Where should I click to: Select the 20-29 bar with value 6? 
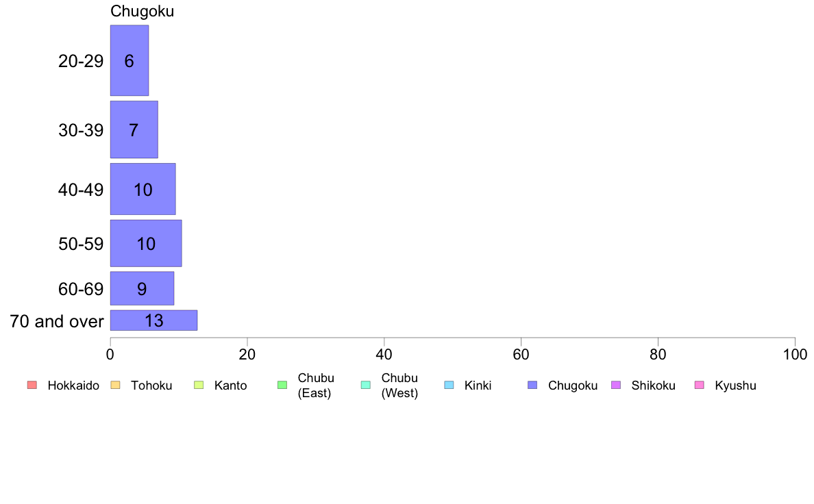[x=129, y=61]
